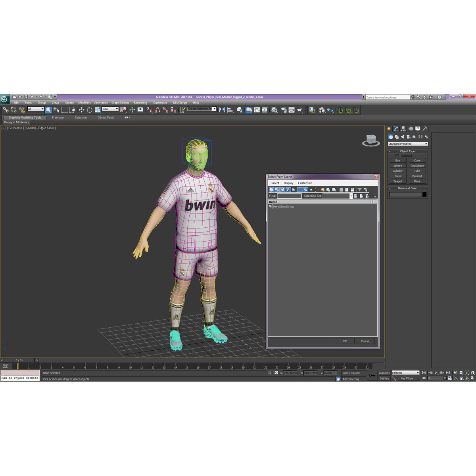Open Create Selection Set dropdown

point(202,109)
